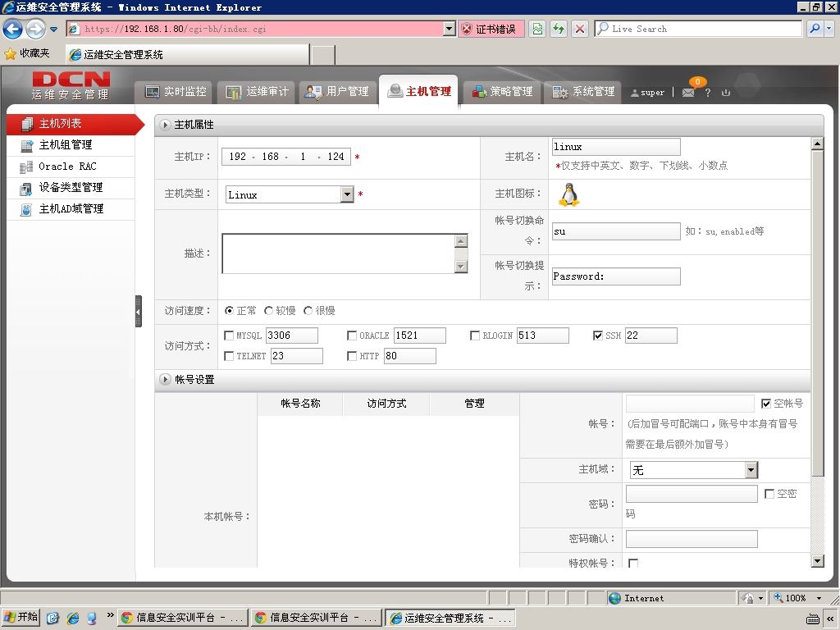
Task: Click the Windows Start button
Action: (x=21, y=617)
